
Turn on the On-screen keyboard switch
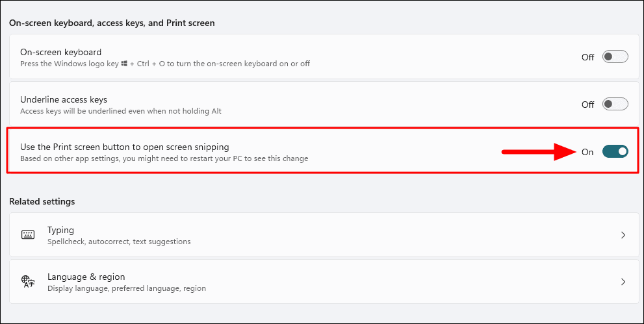[615, 57]
